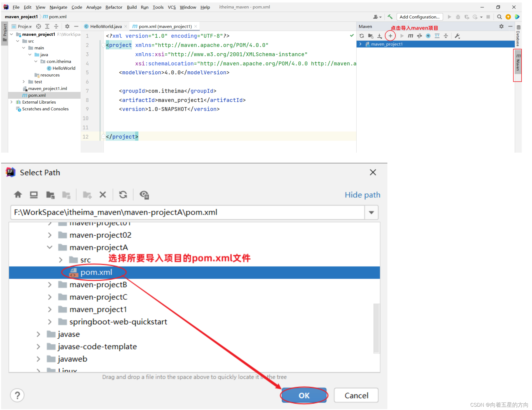The image size is (532, 410).
Task: Show Maven dependencies diagram icon
Action: pyautogui.click(x=437, y=36)
